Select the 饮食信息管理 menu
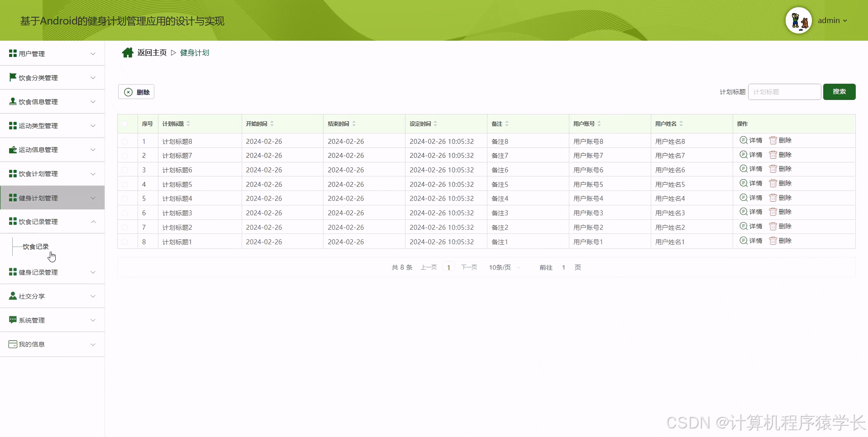Viewport: 868px width, 437px height. [x=52, y=102]
